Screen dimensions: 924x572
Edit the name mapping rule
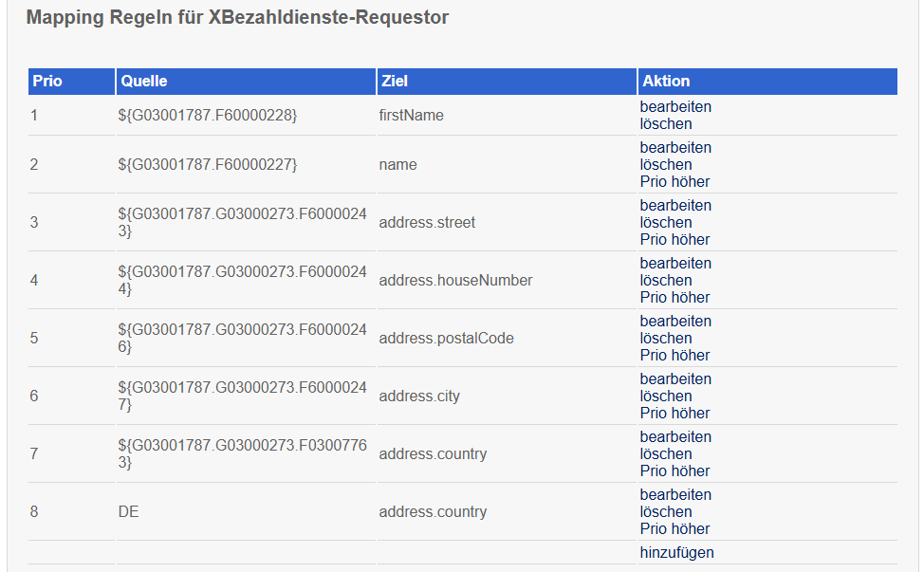click(x=675, y=147)
